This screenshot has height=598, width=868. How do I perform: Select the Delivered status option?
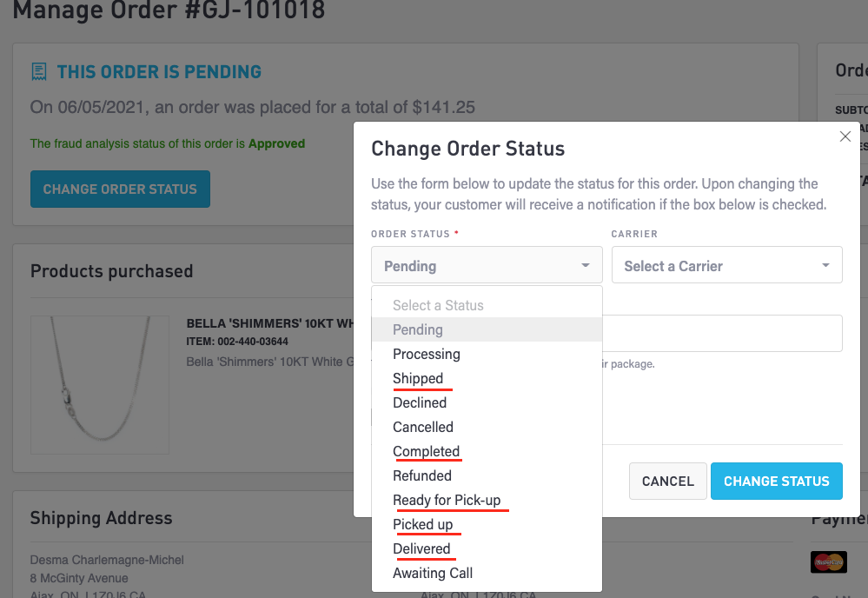click(421, 548)
